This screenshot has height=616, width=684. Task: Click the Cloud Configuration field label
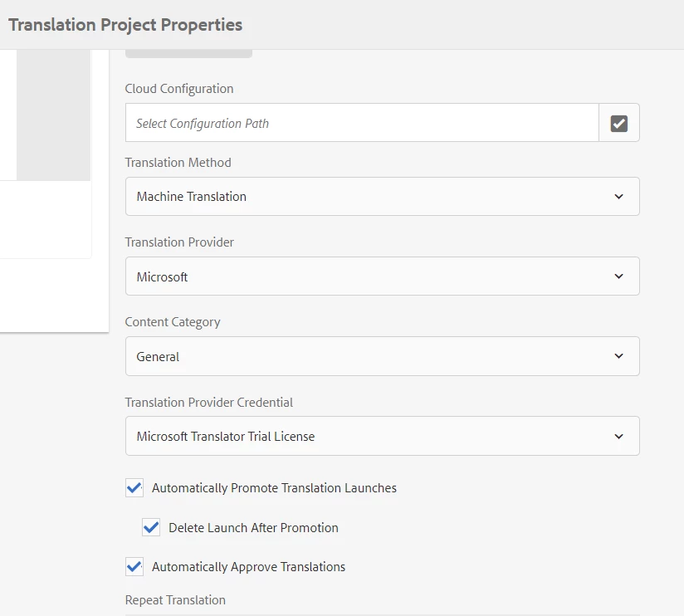click(x=179, y=89)
